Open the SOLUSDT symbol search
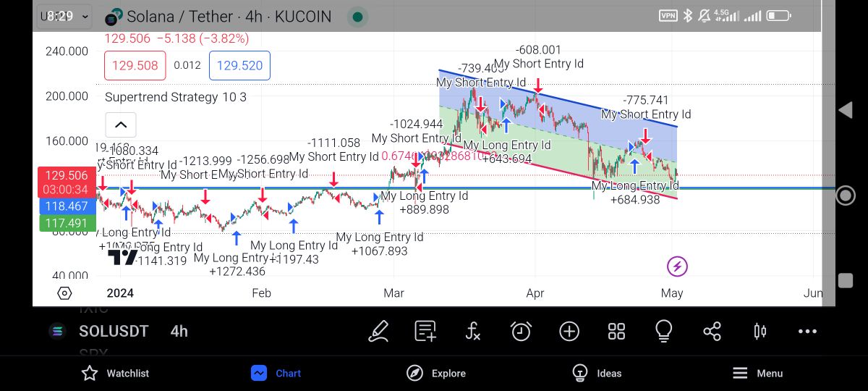The width and height of the screenshot is (868, 391). tap(114, 331)
